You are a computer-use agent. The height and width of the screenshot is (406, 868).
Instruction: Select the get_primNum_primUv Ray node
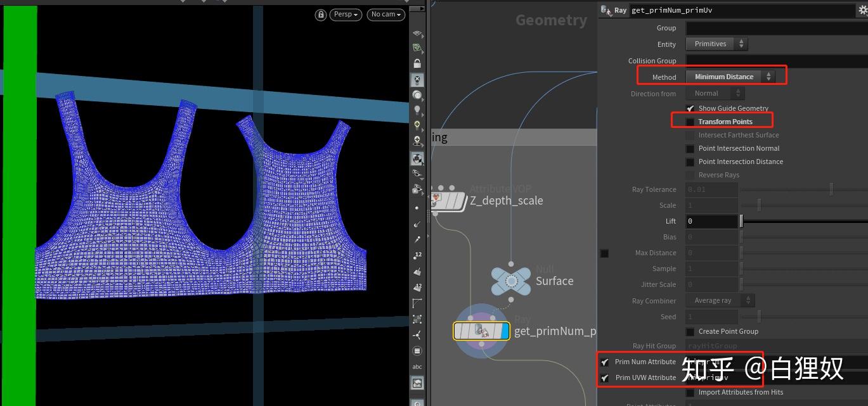481,331
